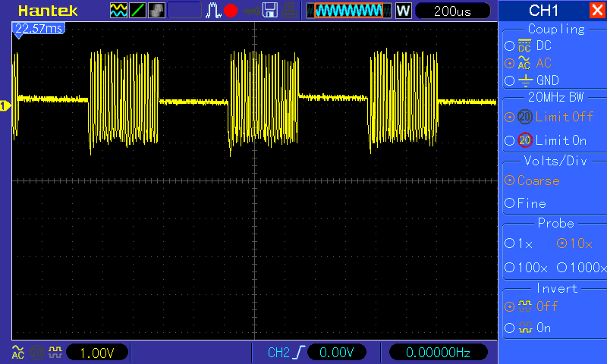This screenshot has width=607, height=364.
Task: Click the W window mode icon
Action: 403,11
